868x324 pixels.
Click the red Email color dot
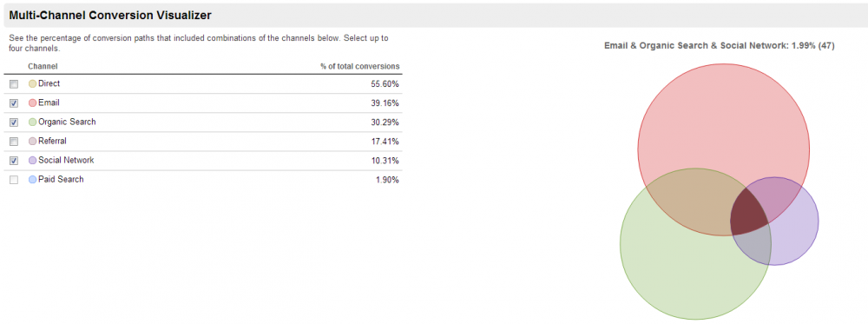[x=32, y=103]
